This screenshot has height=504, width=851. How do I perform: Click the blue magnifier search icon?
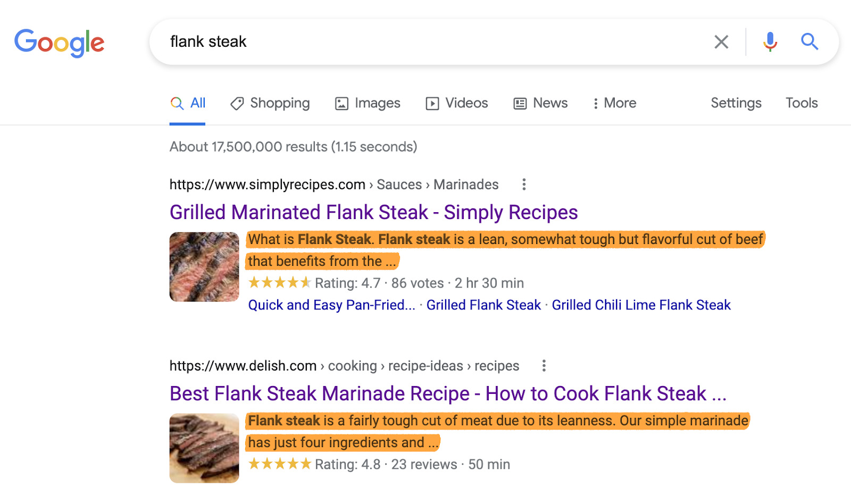point(810,41)
